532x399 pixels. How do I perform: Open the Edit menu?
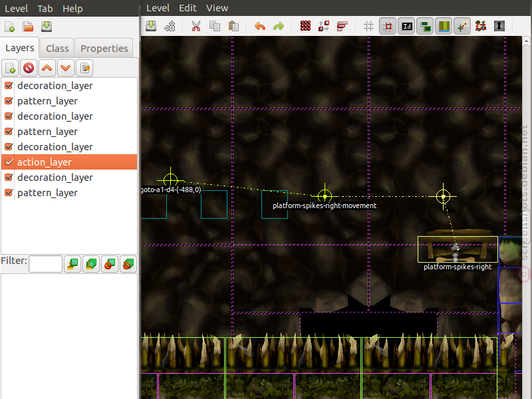(188, 8)
